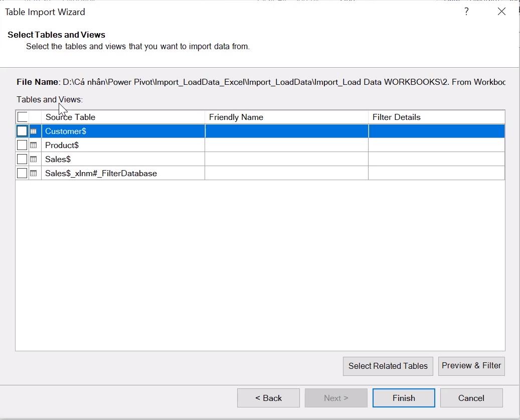Viewport: 520px width, 420px height.
Task: Click the table icon beside Product$
Action: pos(33,145)
